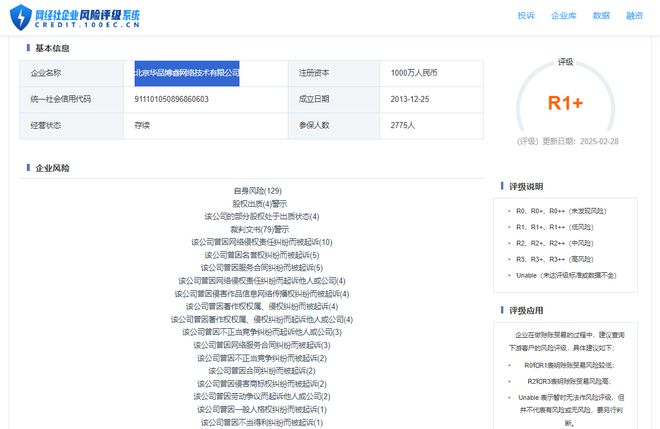Click the 网络服务合同纠纷而被起诉(3) row
The height and width of the screenshot is (429, 660).
(262, 345)
